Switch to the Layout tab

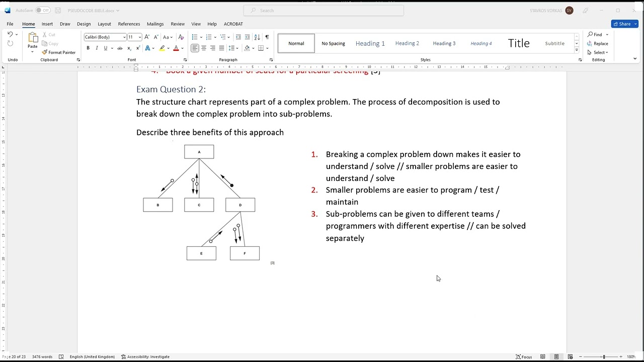point(105,24)
